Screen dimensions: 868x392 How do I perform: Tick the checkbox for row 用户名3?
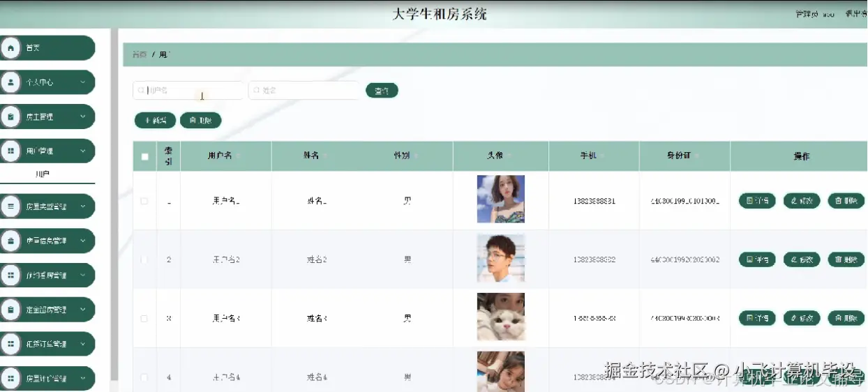[x=144, y=318]
